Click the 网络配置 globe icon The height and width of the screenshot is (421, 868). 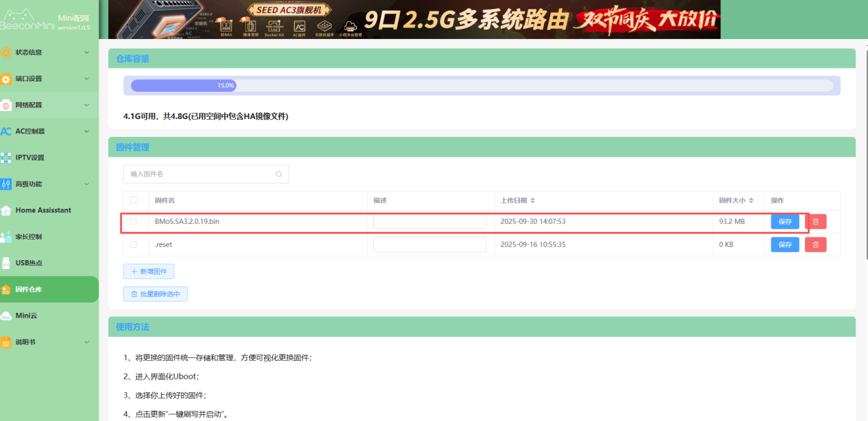coord(6,105)
